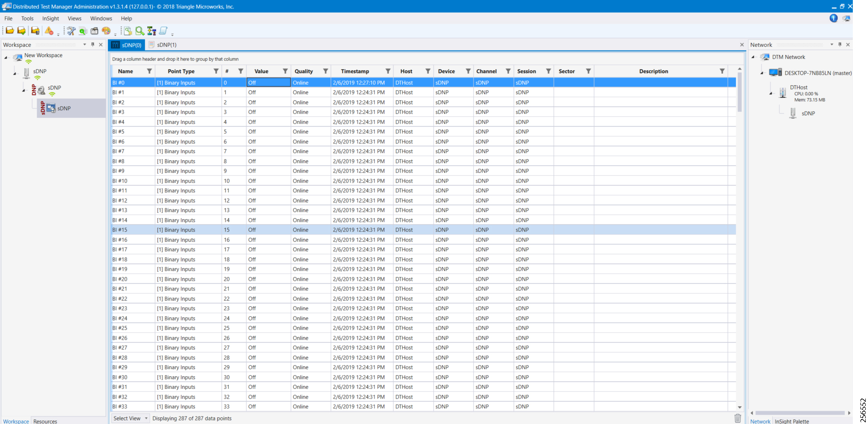This screenshot has width=868, height=424.
Task: Click the warning triangle toolbar icon
Action: click(49, 31)
